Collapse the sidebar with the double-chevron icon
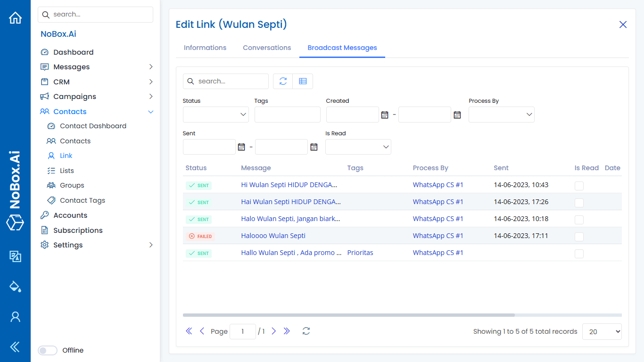644x362 pixels. (x=15, y=346)
